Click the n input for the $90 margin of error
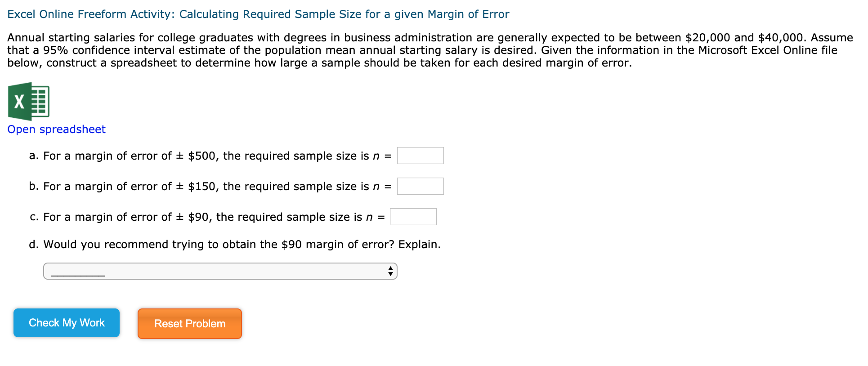 pos(413,216)
